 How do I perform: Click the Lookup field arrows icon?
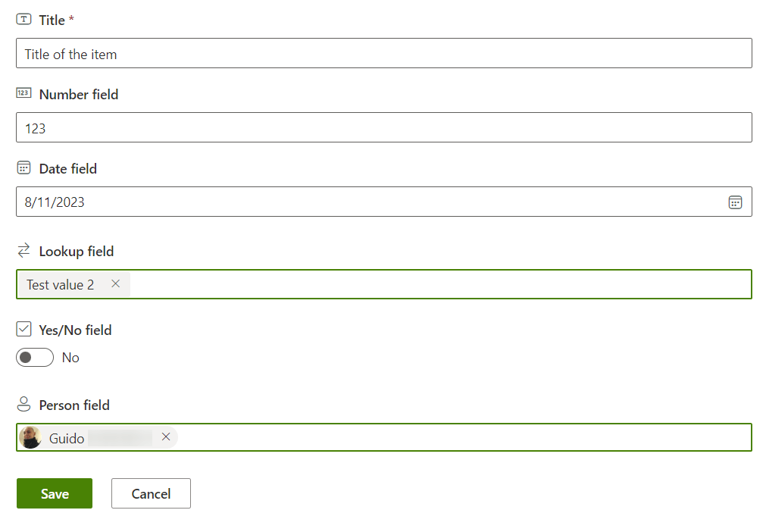coord(23,251)
